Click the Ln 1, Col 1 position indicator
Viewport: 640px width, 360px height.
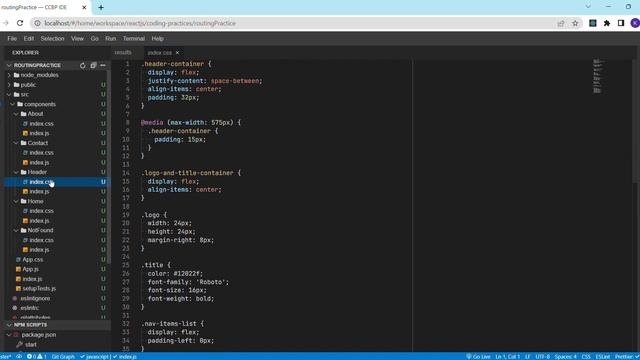(x=507, y=357)
